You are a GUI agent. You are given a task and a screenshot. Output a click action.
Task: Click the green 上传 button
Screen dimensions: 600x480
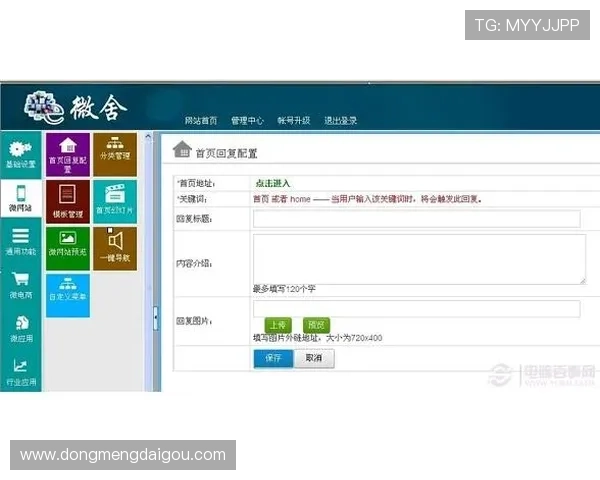pyautogui.click(x=278, y=325)
